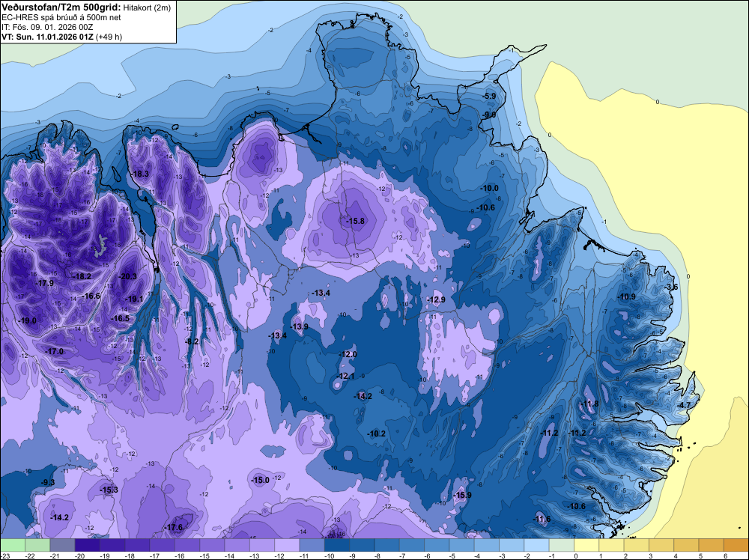Select the light green legend swatch labeled -23
This screenshot has height=560, width=749.
click(x=13, y=545)
